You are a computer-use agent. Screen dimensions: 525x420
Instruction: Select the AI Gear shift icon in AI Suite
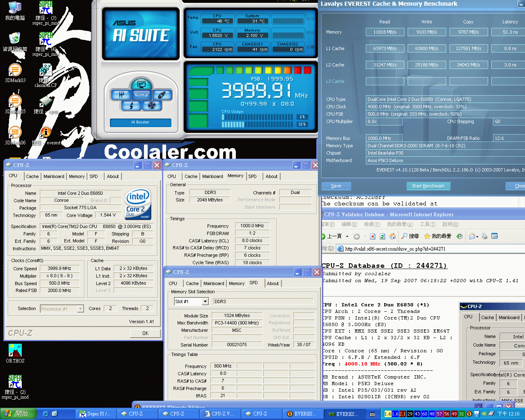point(121,95)
